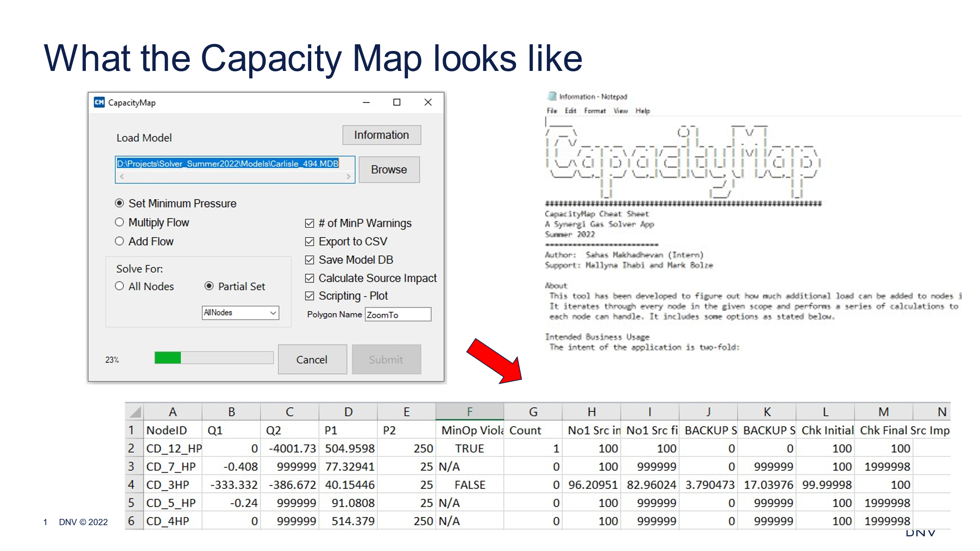Click the Notepad icon in Information window
Screen dimensions: 980x551
(x=552, y=96)
